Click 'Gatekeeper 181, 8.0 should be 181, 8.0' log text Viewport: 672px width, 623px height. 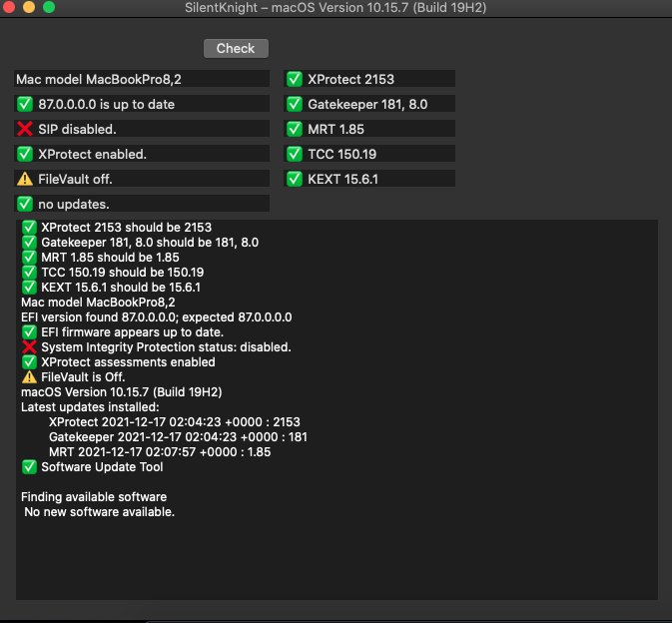pyautogui.click(x=150, y=242)
